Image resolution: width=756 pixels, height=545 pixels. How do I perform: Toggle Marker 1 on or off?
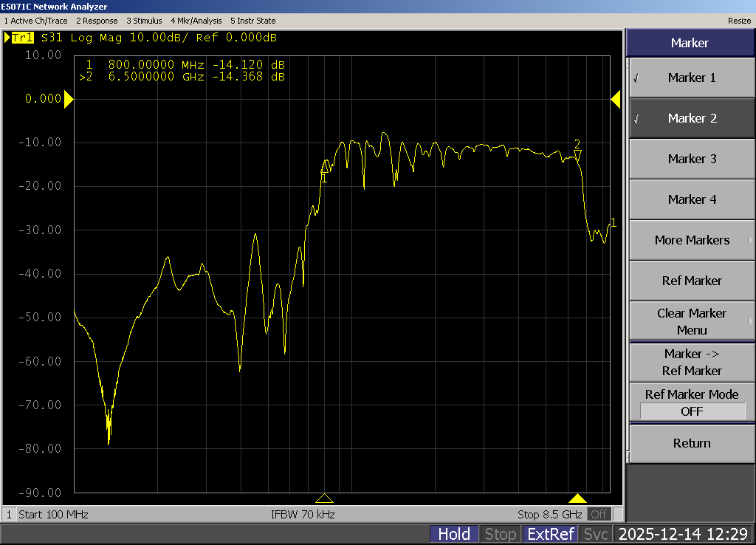(x=691, y=78)
